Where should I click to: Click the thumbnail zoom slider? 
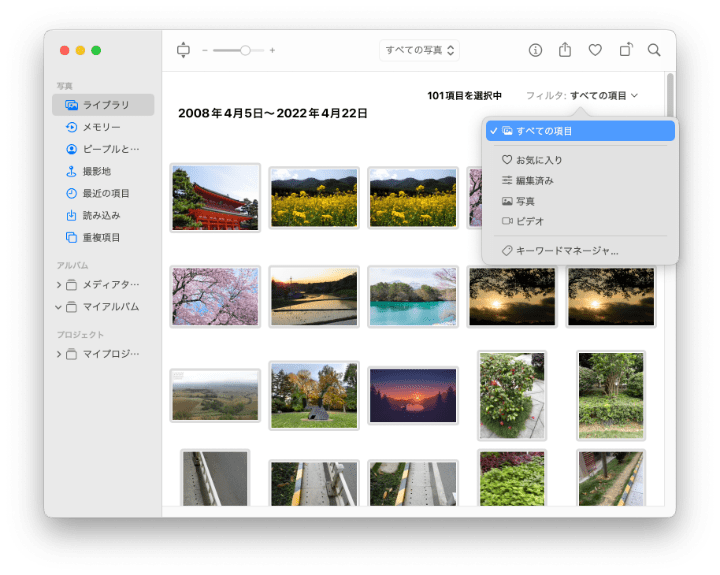coord(238,50)
